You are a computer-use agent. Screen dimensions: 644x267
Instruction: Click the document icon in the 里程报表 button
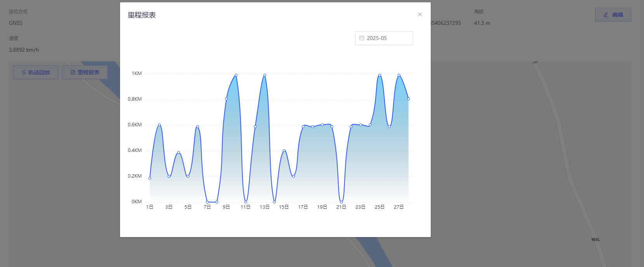pos(73,72)
